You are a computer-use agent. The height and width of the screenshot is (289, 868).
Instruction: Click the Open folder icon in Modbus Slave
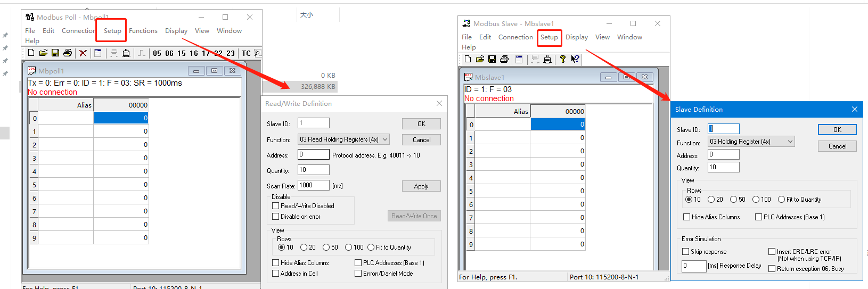click(x=480, y=60)
